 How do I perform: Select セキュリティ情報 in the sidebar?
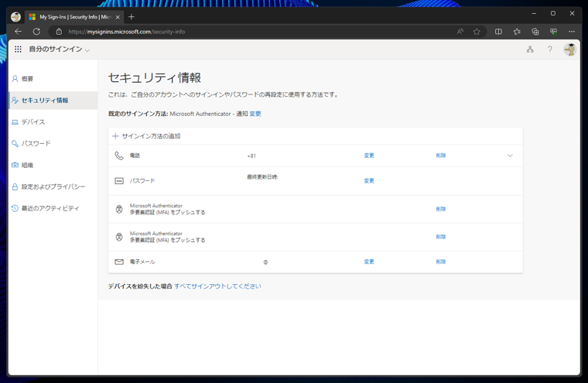pyautogui.click(x=53, y=100)
